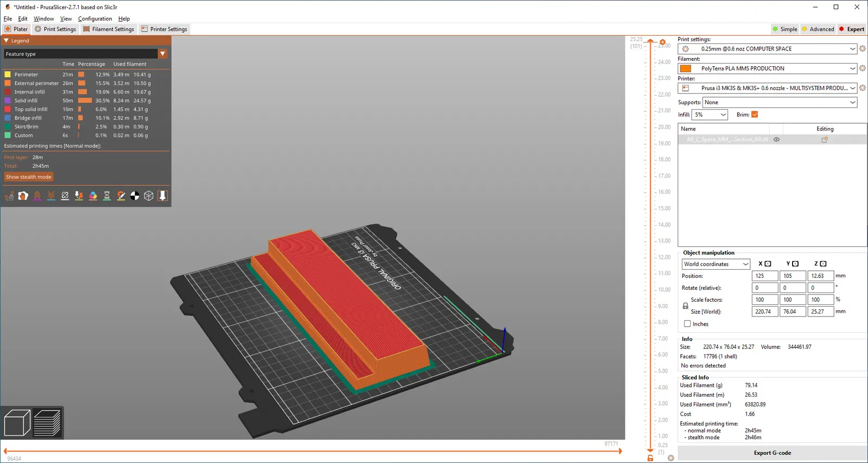868x463 pixels.
Task: Click the Position X input field
Action: click(x=764, y=276)
